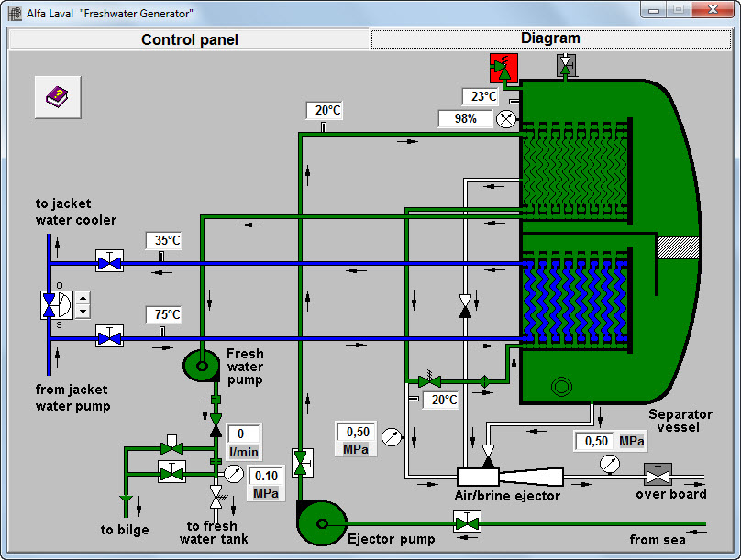The height and width of the screenshot is (560, 741).
Task: Toggle the from sea suction valve
Action: point(468,523)
